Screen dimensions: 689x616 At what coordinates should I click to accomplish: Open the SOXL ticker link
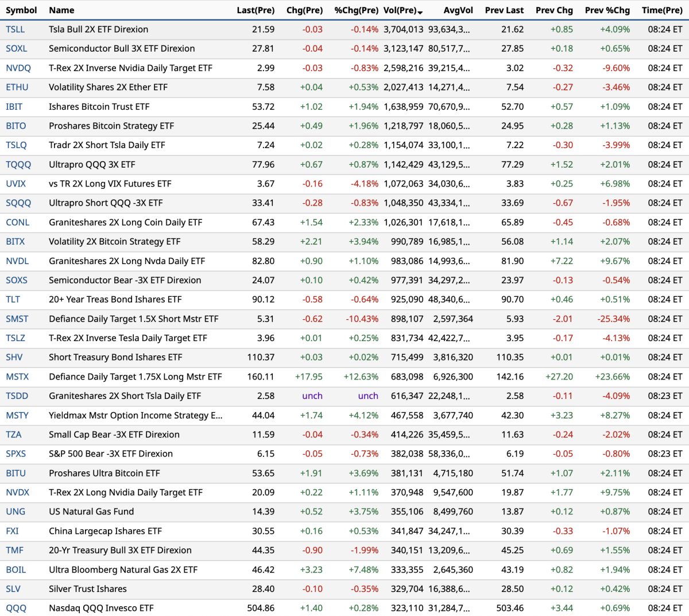(17, 49)
